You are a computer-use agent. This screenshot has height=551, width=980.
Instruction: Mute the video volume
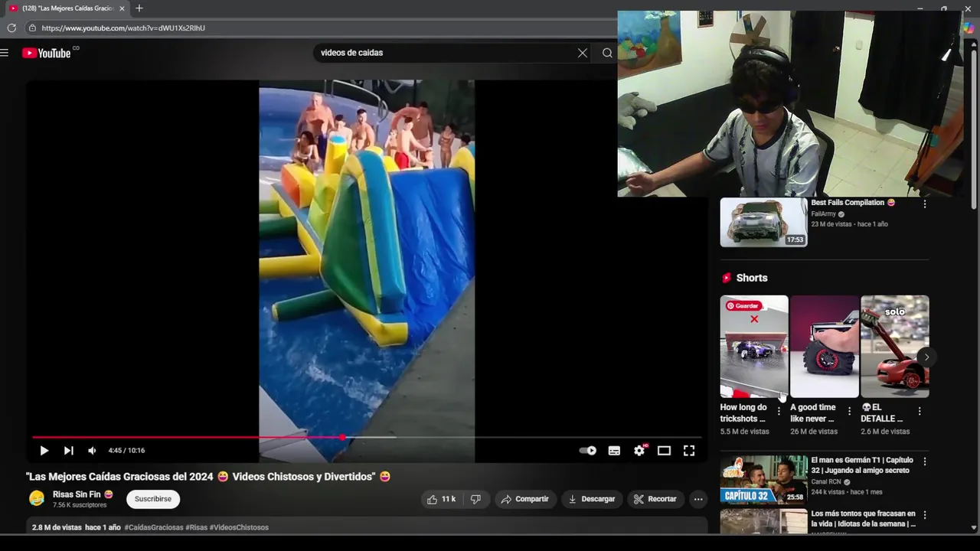coord(92,451)
